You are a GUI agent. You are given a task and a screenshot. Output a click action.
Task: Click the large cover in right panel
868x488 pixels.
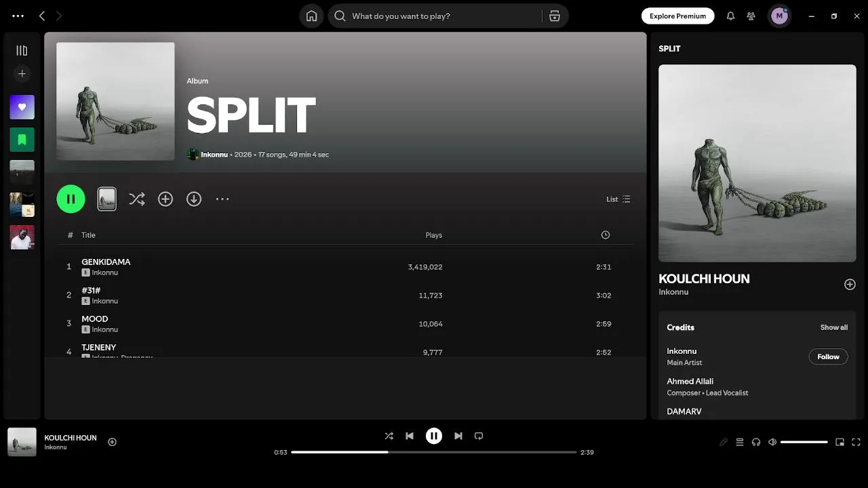click(x=757, y=163)
